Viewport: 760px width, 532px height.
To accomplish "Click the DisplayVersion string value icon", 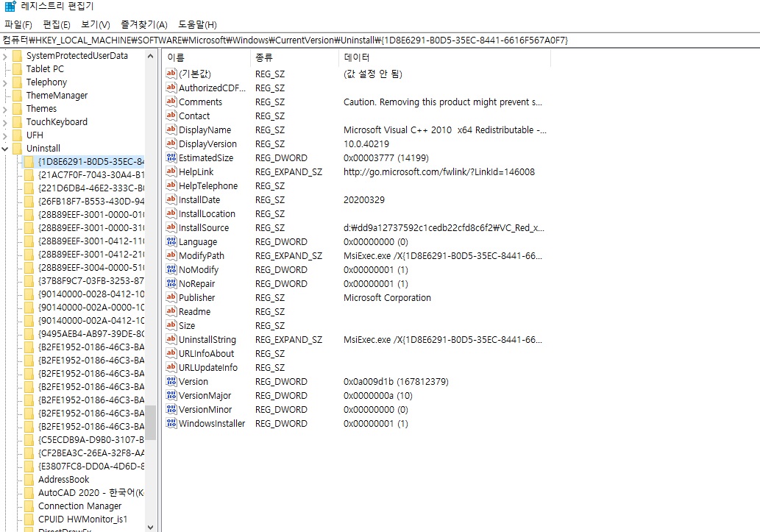I will 171,144.
